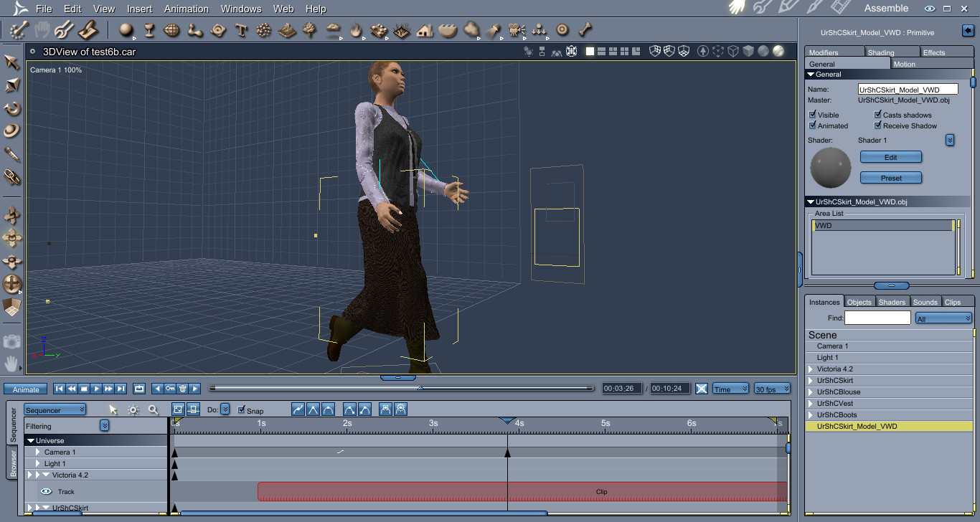The width and height of the screenshot is (980, 522).
Task: Click the Preset button
Action: point(890,178)
